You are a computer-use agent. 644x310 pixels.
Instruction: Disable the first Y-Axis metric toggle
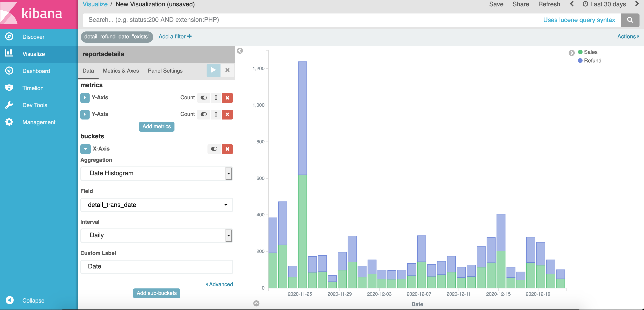204,98
